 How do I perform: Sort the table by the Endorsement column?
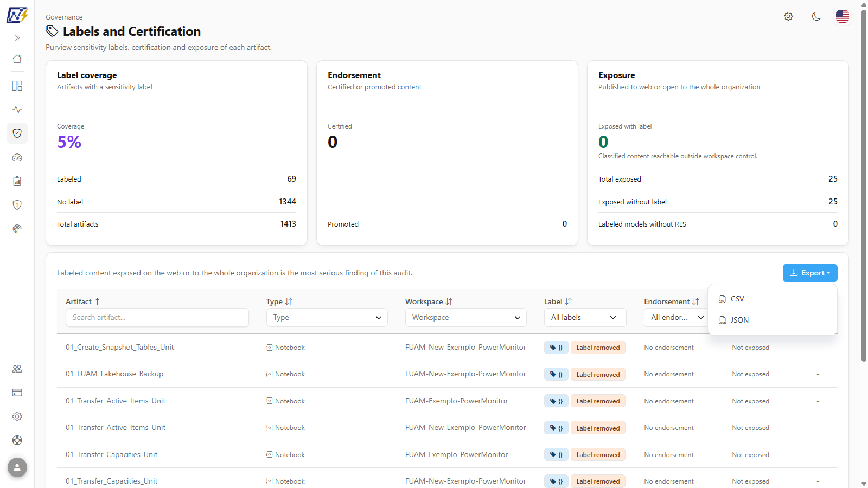coord(672,301)
